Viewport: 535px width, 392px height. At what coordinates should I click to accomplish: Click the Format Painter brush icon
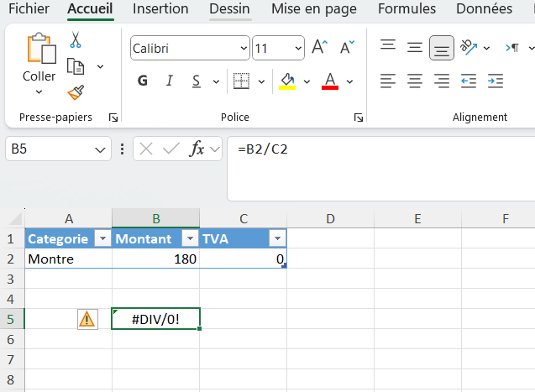[x=75, y=92]
